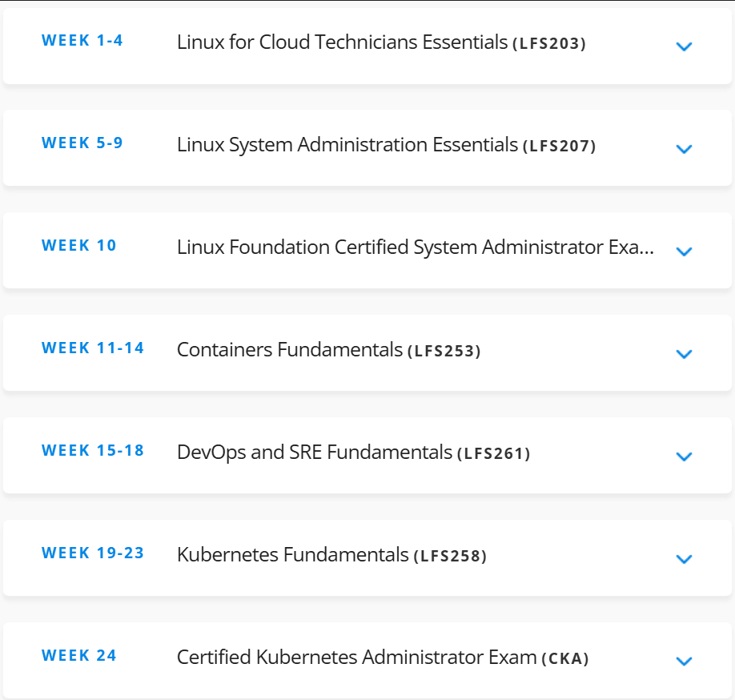
Task: Open Linux Foundation Certified System Administrator title
Action: (416, 247)
